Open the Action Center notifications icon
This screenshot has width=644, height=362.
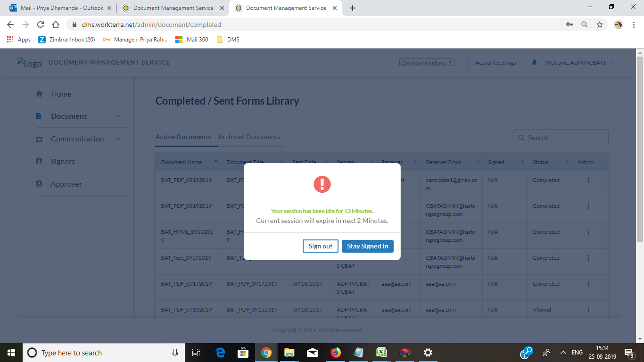point(629,353)
